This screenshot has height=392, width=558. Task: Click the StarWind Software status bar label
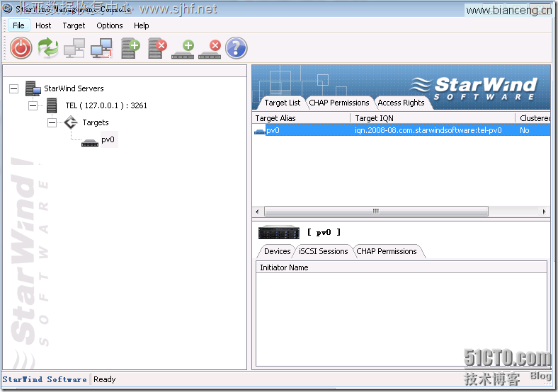click(x=45, y=379)
